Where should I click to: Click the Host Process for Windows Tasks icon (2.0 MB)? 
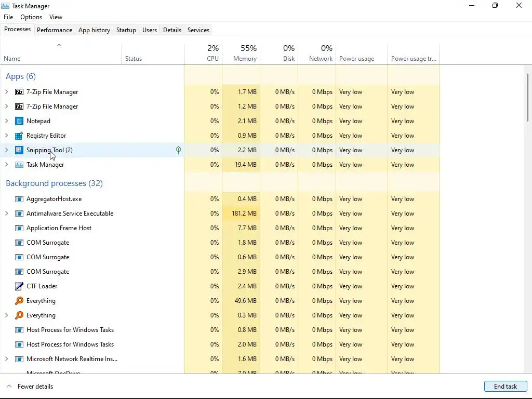point(19,344)
